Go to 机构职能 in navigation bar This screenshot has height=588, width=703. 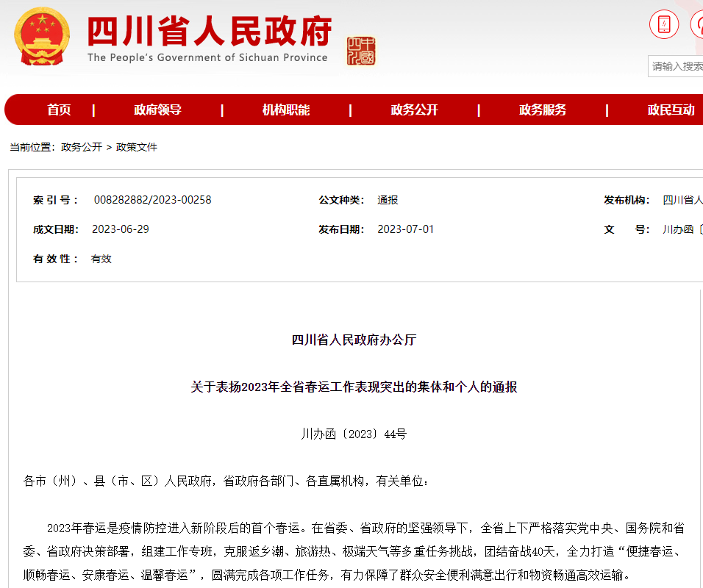[286, 110]
